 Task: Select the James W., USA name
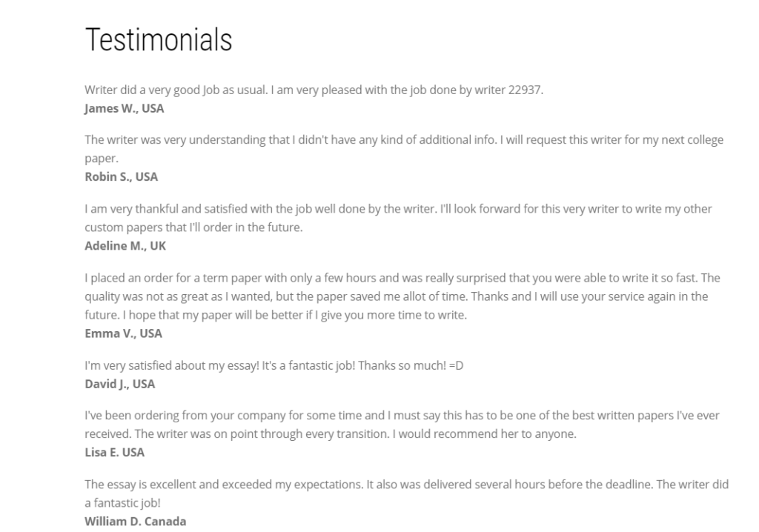coord(125,108)
